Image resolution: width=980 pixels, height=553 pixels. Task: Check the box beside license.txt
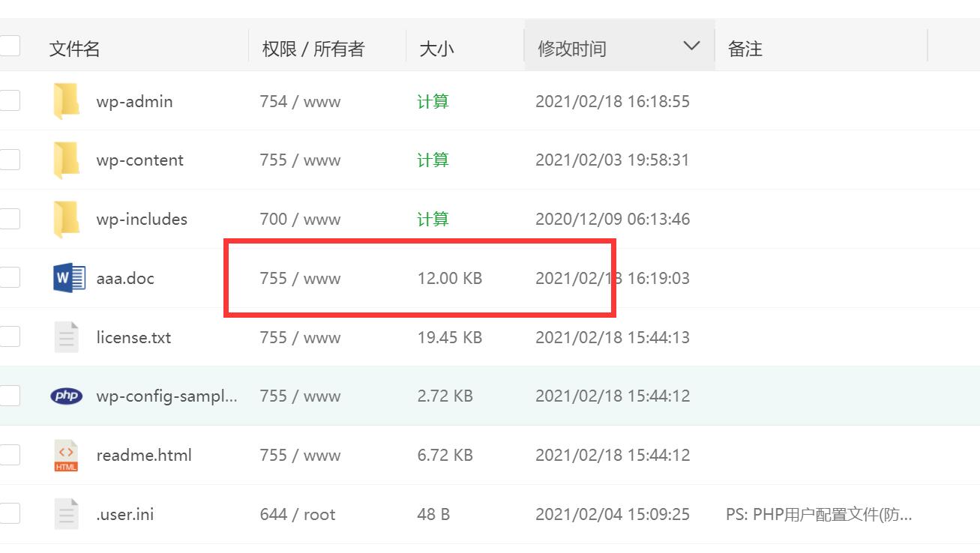[10, 336]
